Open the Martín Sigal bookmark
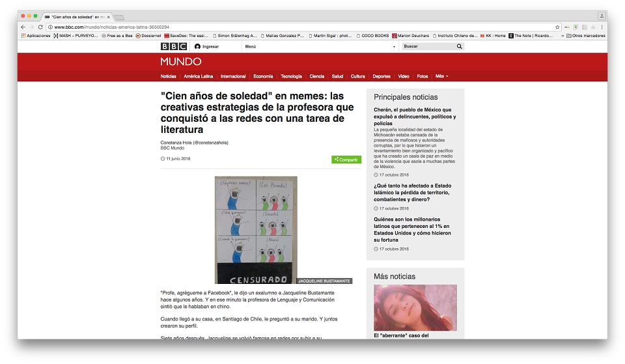 330,36
